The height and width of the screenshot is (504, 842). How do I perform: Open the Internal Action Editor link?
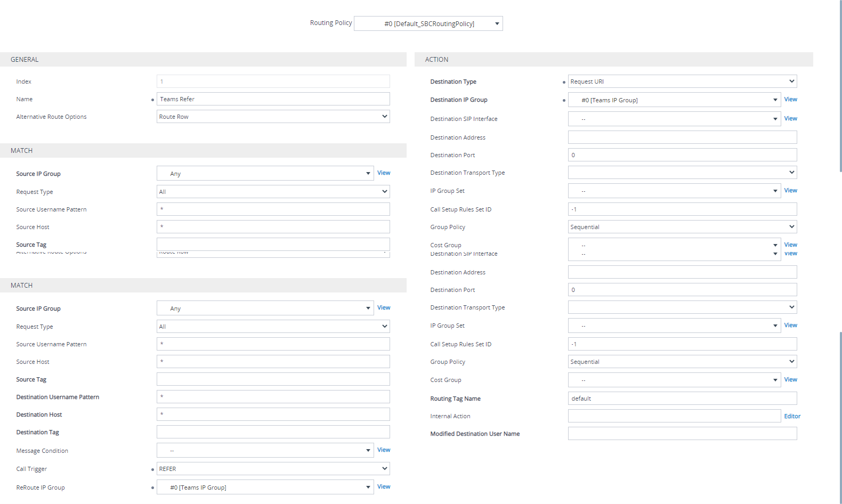click(x=792, y=416)
